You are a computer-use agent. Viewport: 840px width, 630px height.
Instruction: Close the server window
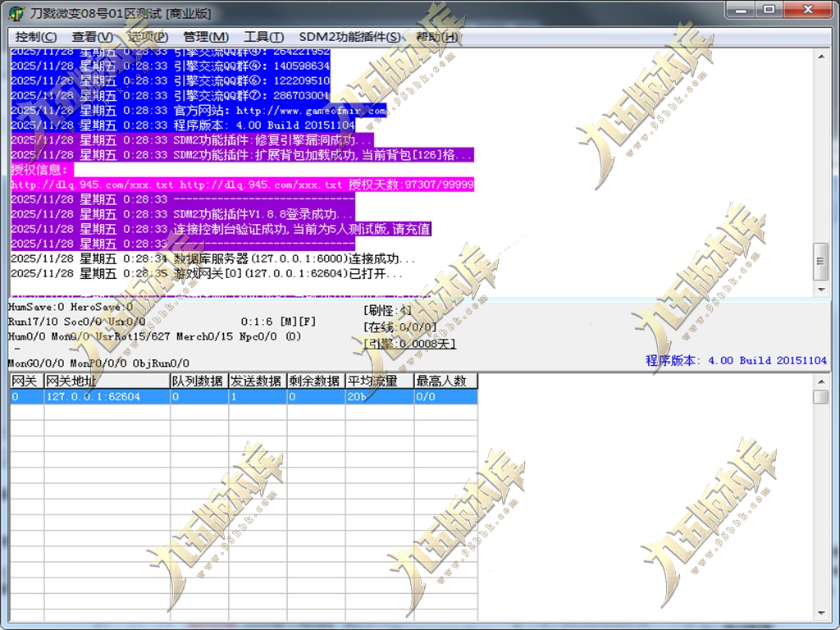tap(808, 10)
